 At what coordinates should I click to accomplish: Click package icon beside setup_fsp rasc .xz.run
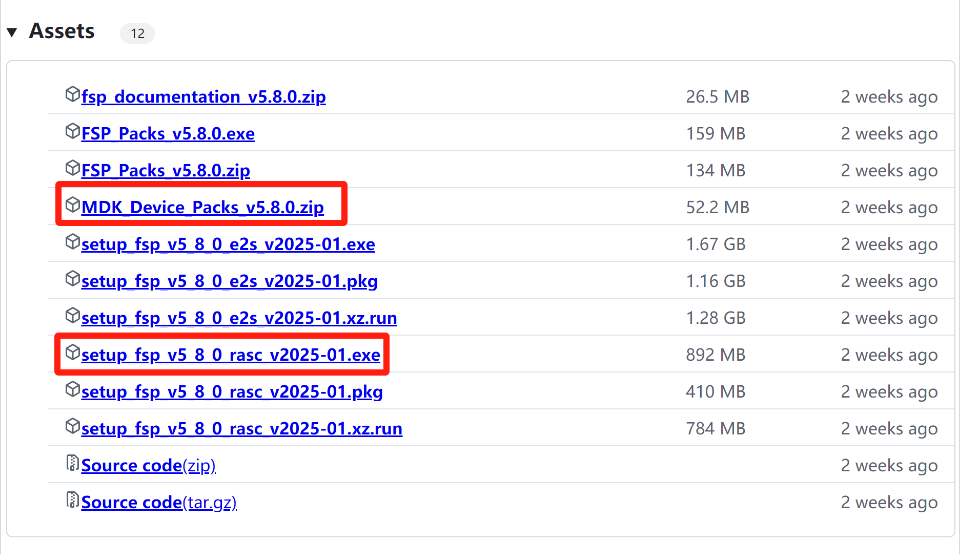click(72, 425)
